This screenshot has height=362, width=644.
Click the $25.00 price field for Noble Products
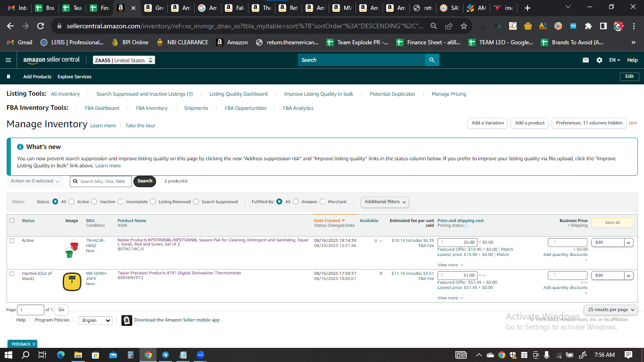pos(457,242)
